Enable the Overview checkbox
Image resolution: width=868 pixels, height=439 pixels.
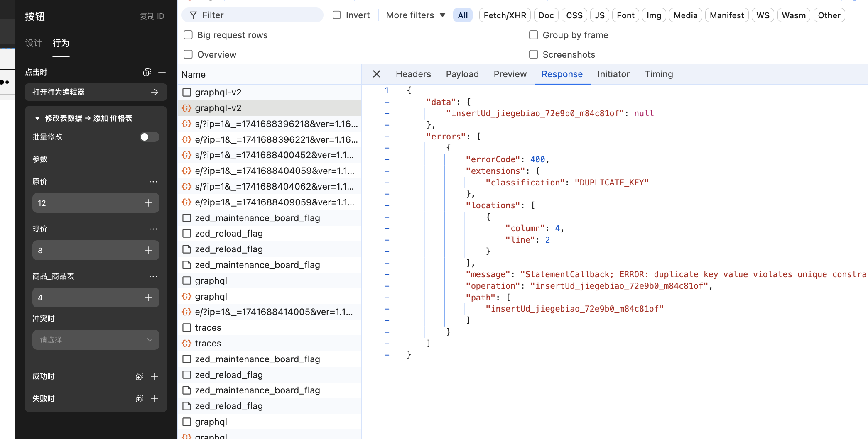point(188,54)
